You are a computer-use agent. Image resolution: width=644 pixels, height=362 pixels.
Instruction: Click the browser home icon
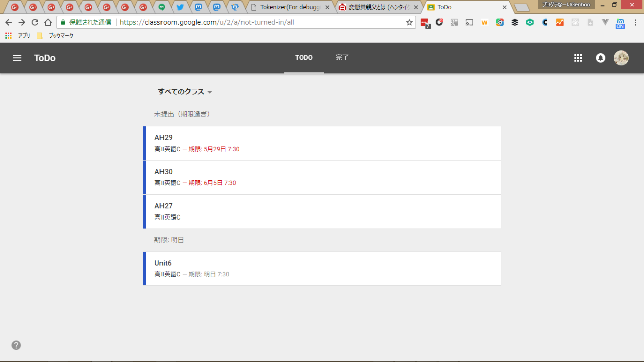[x=48, y=22]
